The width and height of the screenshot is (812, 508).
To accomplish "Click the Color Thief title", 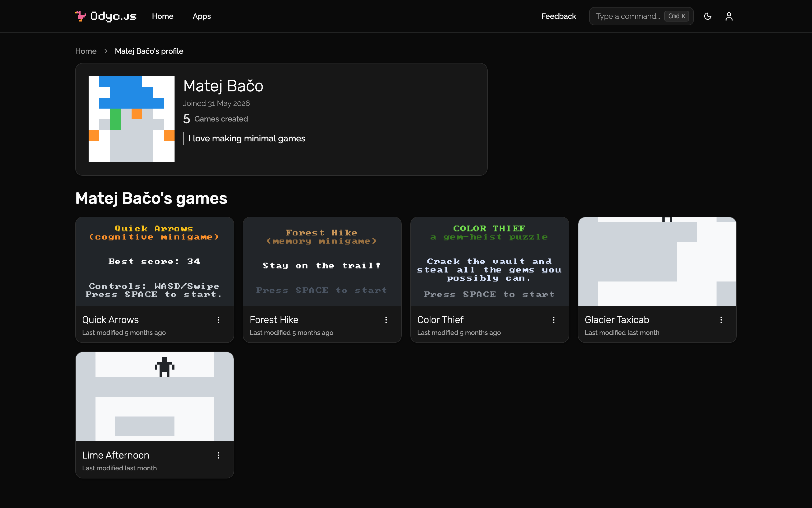I will coord(440,320).
